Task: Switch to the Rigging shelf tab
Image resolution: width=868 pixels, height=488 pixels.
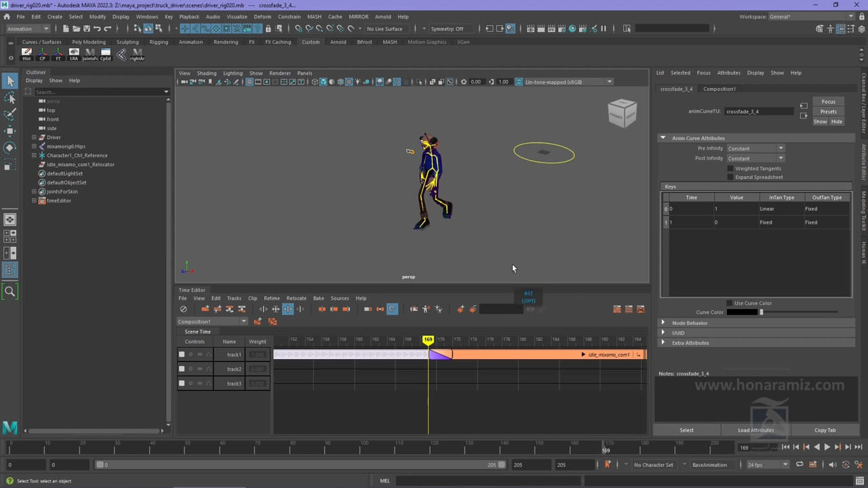Action: point(159,42)
